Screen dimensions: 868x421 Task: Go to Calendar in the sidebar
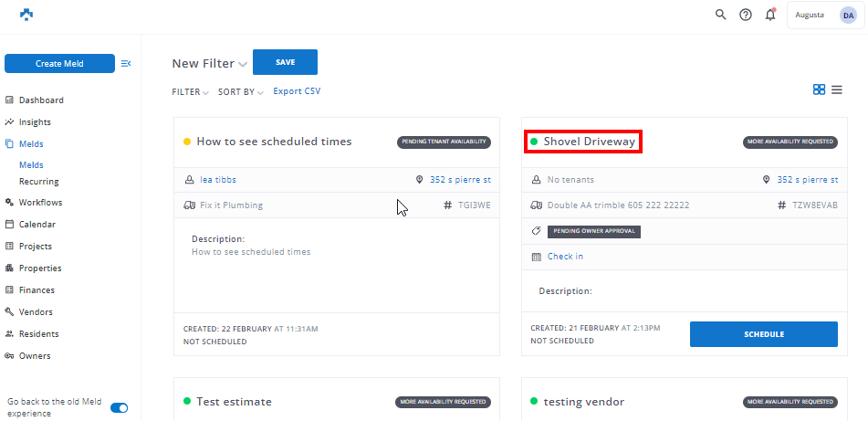coord(37,225)
